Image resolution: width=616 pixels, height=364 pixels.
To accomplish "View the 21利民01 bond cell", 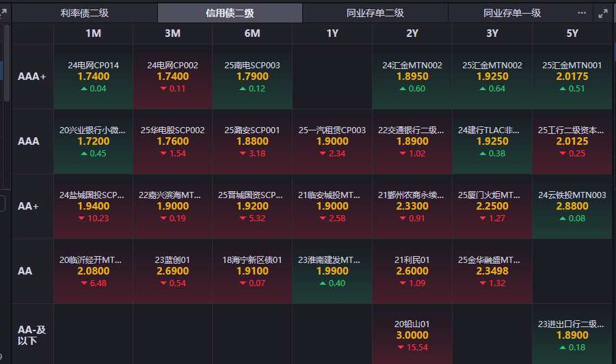I will tap(412, 271).
